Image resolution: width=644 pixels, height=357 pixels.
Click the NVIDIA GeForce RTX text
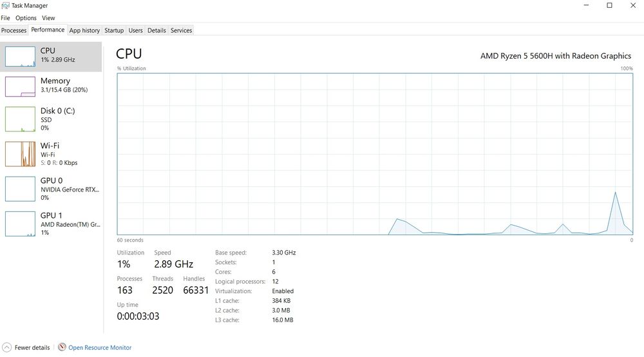point(70,190)
